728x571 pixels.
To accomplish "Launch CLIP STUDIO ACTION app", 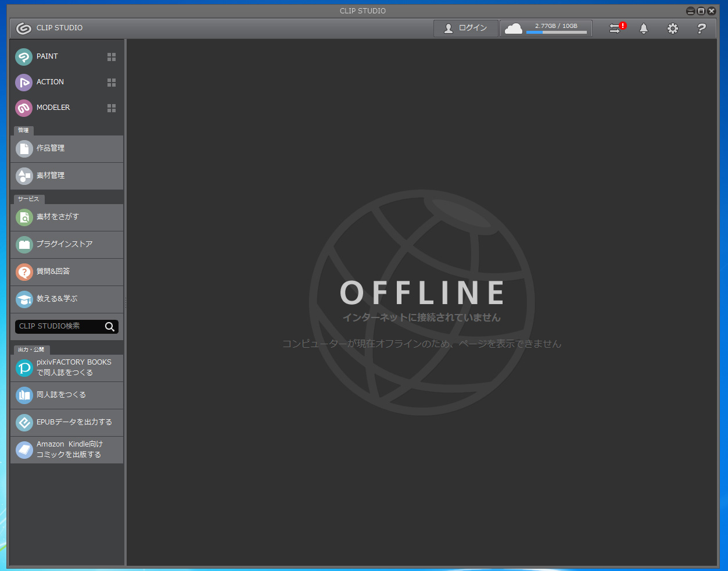I will pos(49,82).
